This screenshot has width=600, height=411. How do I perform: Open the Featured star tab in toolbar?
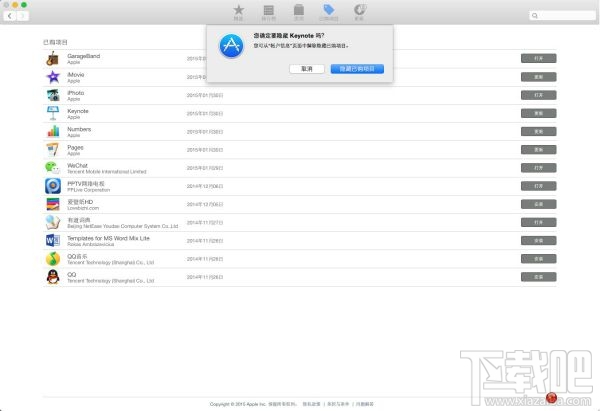(x=238, y=12)
